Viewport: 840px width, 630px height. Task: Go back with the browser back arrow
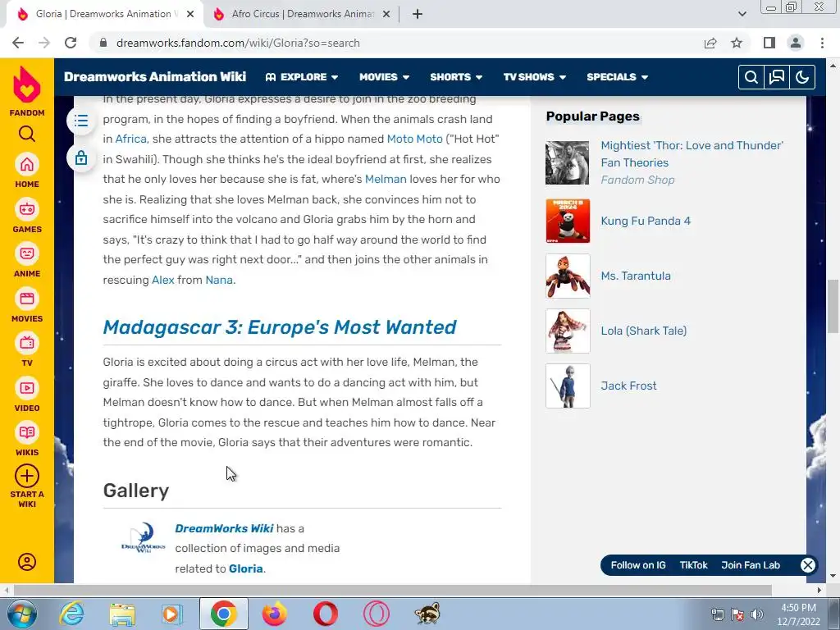(x=18, y=43)
